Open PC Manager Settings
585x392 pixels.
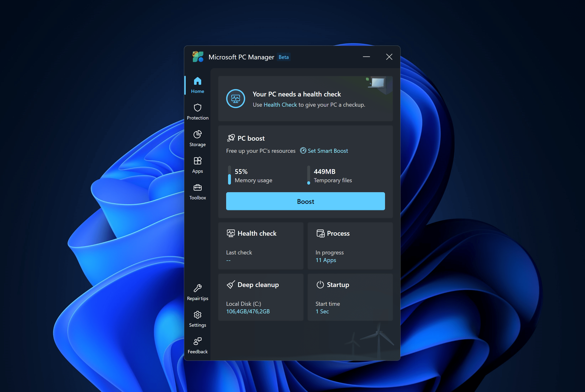pos(197,316)
